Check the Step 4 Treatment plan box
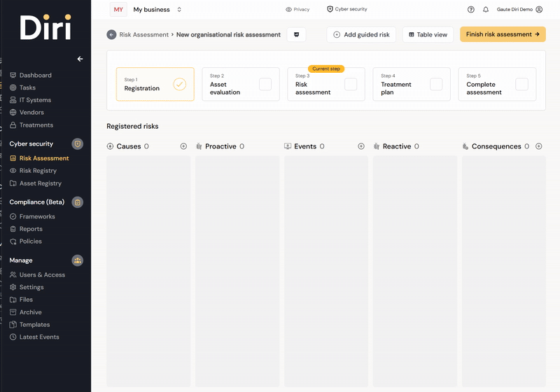 coord(436,84)
